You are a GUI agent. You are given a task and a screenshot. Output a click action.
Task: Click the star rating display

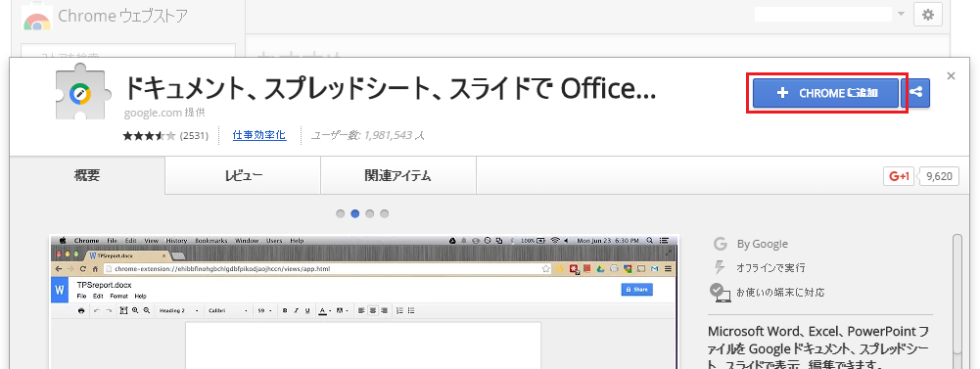(150, 135)
